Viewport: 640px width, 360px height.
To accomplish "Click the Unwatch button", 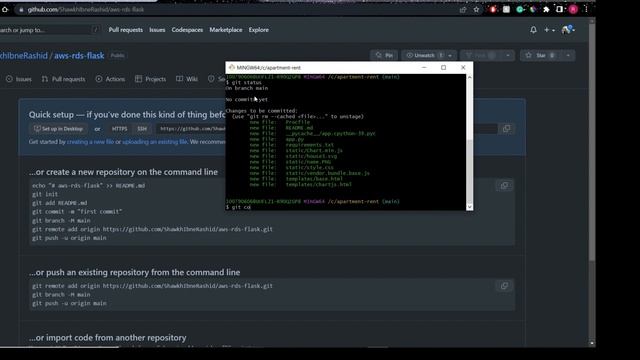I will 423,56.
